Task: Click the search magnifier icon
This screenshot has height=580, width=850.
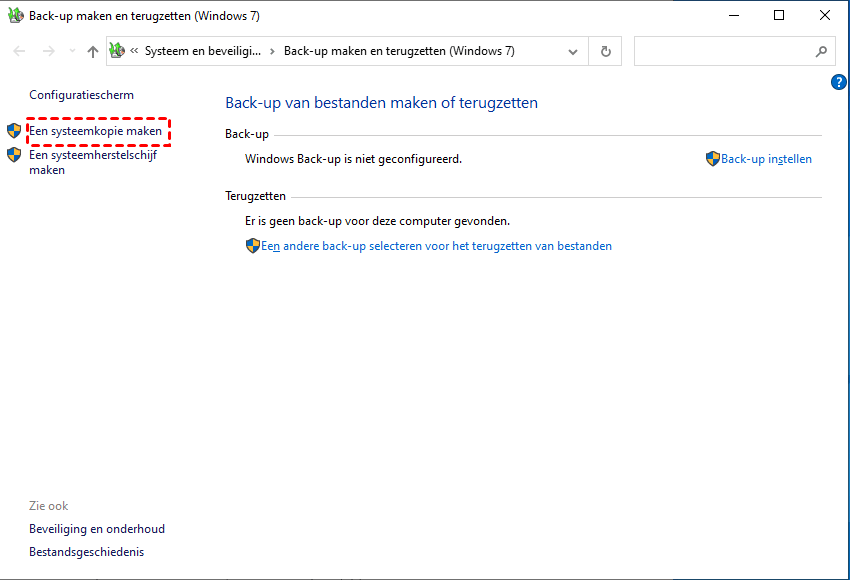Action: [x=821, y=51]
